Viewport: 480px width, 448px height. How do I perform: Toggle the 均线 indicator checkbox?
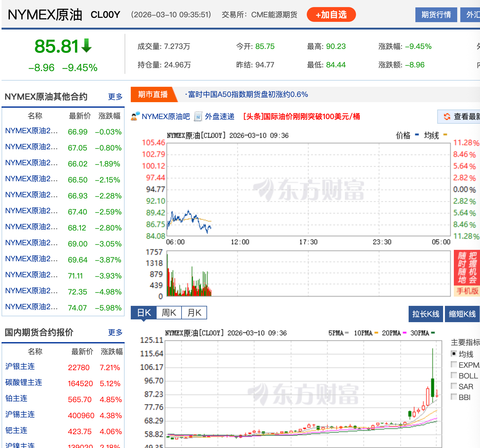pos(454,354)
